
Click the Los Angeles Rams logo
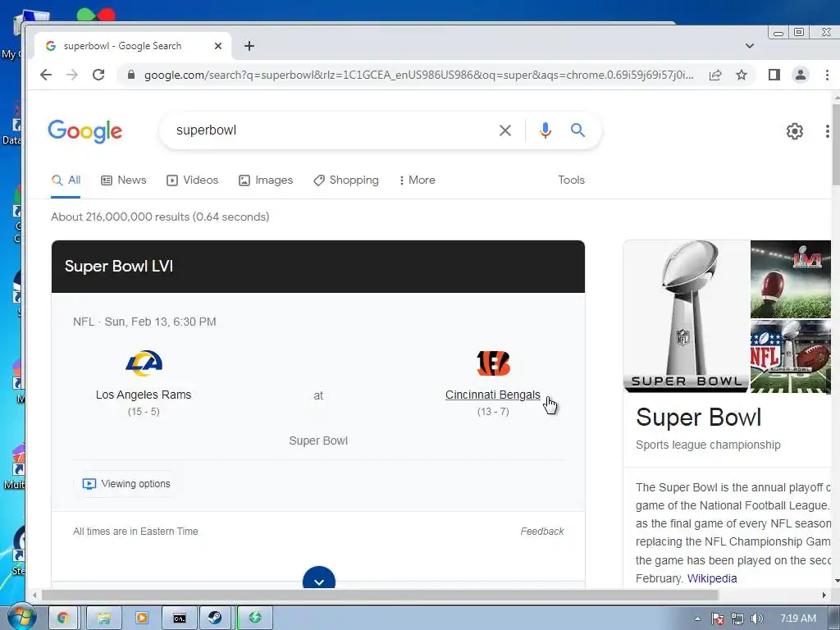144,363
